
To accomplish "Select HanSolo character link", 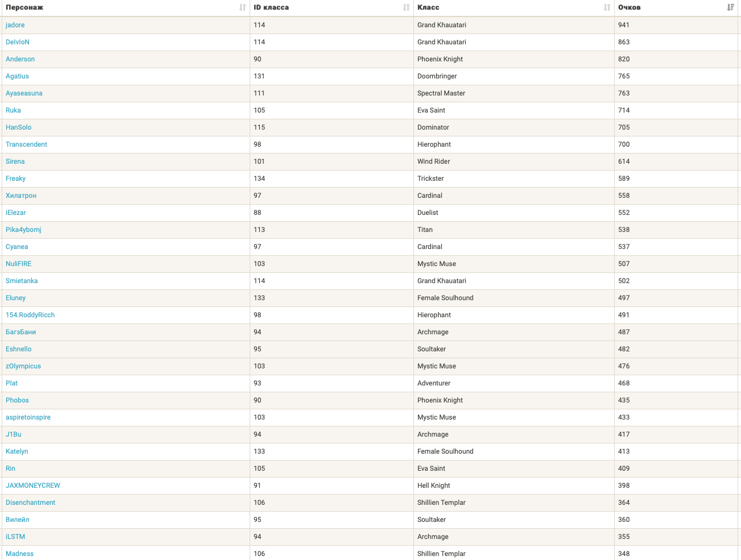I will (x=19, y=127).
